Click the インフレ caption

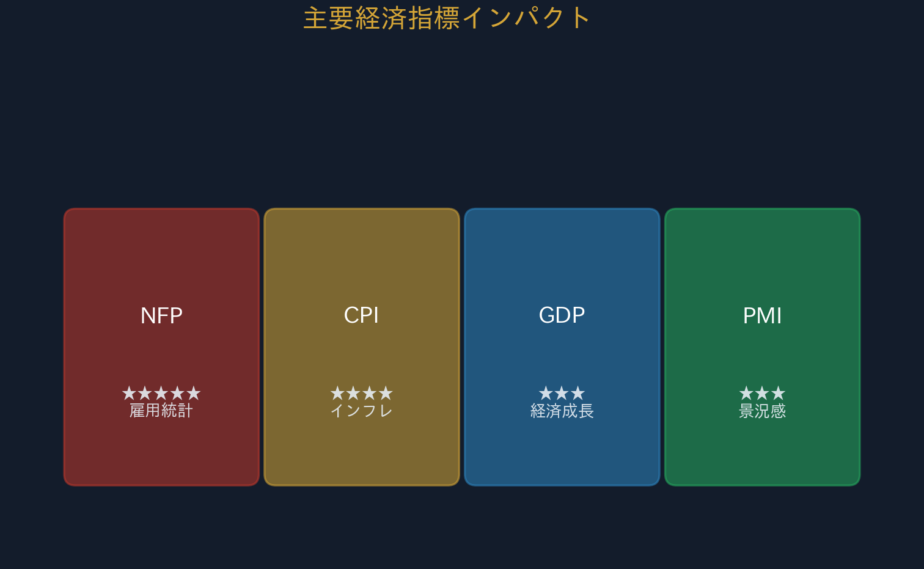pos(361,411)
